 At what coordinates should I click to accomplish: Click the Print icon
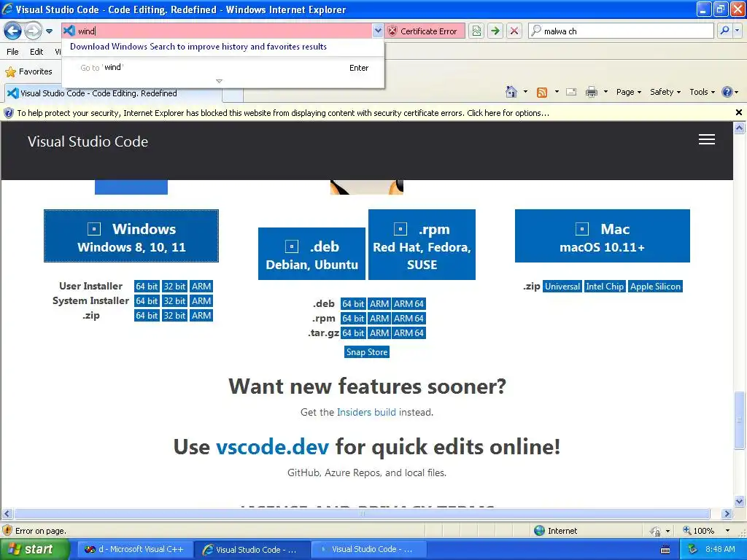591,92
